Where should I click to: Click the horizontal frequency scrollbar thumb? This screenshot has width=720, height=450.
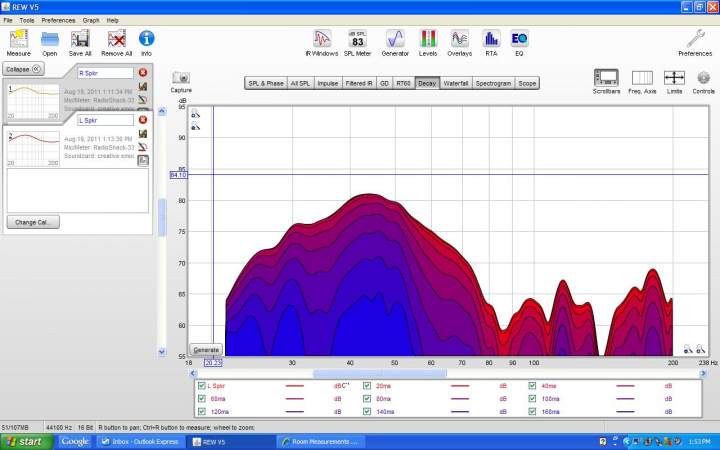coord(379,373)
